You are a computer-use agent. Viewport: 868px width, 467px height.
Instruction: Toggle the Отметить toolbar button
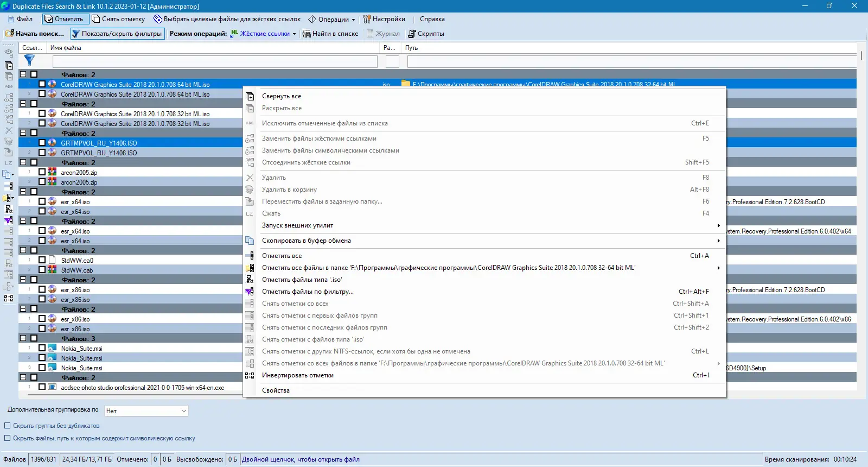pyautogui.click(x=65, y=19)
